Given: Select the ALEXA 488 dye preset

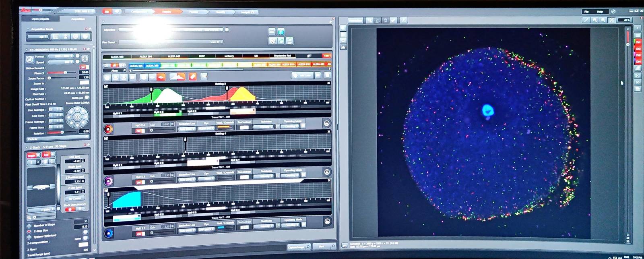Looking at the screenshot, I should (x=117, y=56).
